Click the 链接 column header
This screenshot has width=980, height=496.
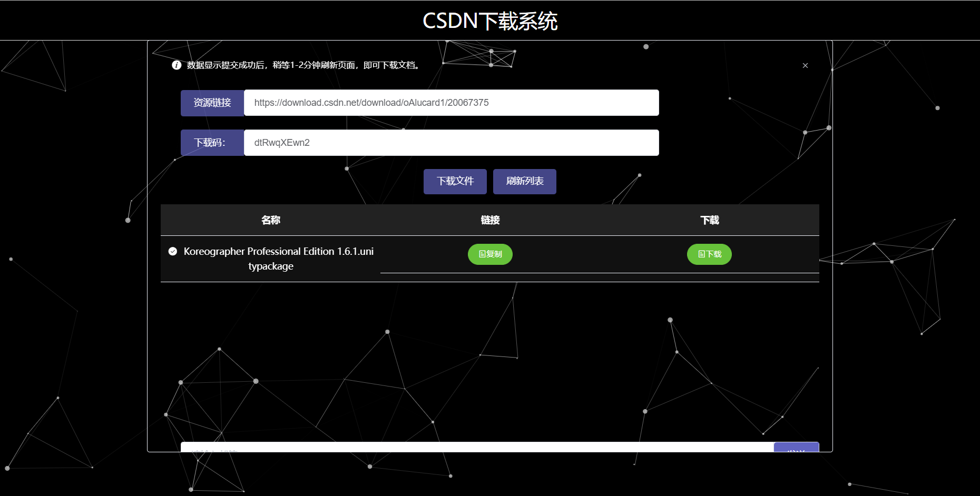(x=490, y=220)
